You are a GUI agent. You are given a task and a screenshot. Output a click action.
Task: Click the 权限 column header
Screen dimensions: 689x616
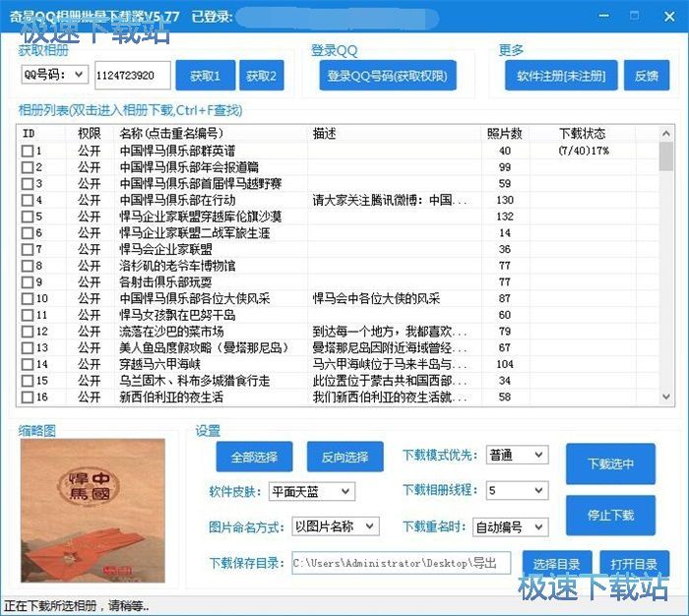tap(90, 134)
